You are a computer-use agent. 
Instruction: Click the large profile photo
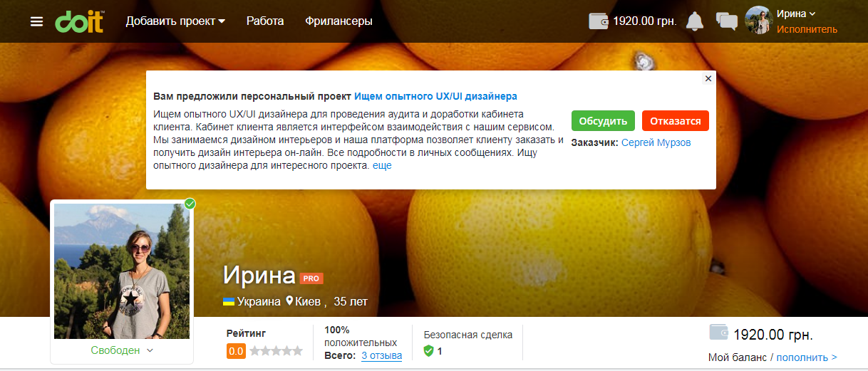122,271
